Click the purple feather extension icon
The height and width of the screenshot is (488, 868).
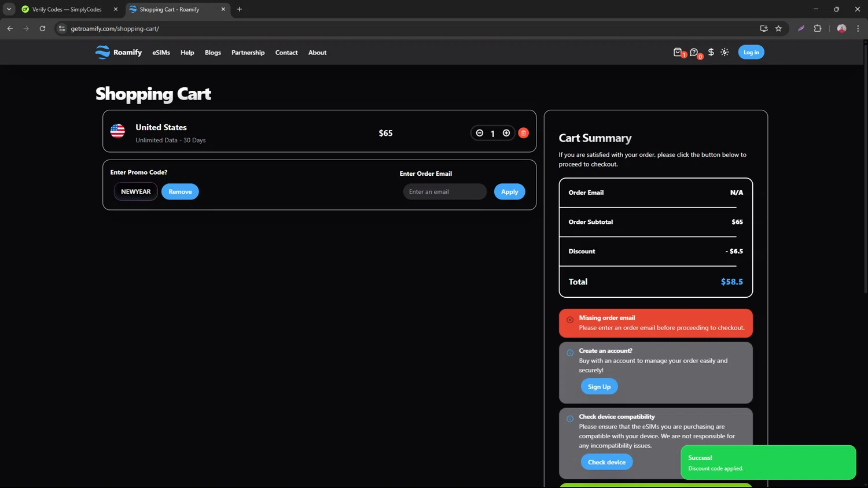[x=801, y=28]
